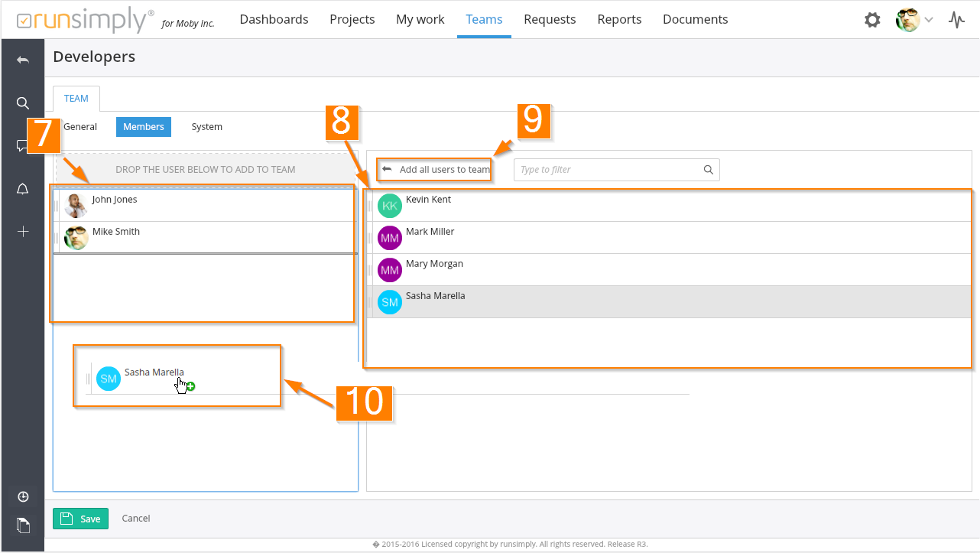
Task: Expand the user profile avatar menu
Action: tap(914, 20)
